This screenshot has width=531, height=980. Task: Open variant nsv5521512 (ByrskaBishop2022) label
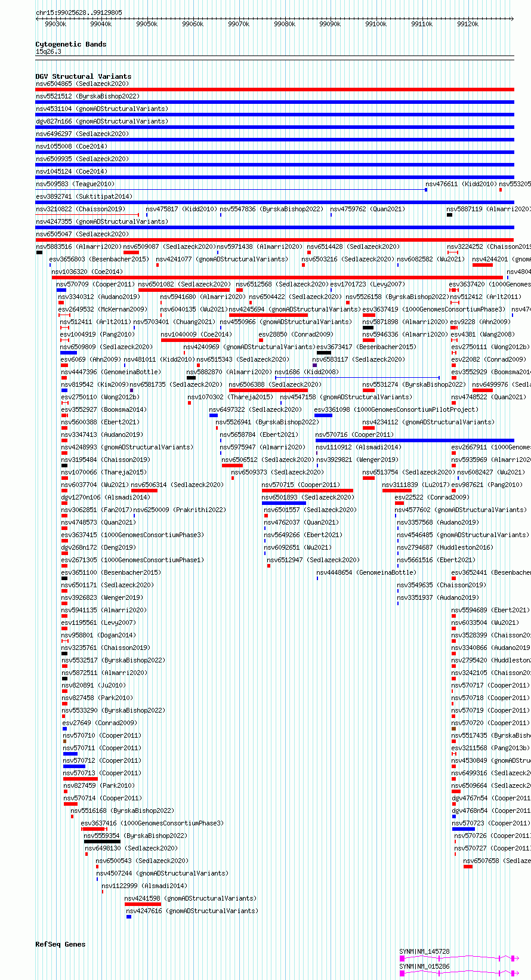(88, 96)
